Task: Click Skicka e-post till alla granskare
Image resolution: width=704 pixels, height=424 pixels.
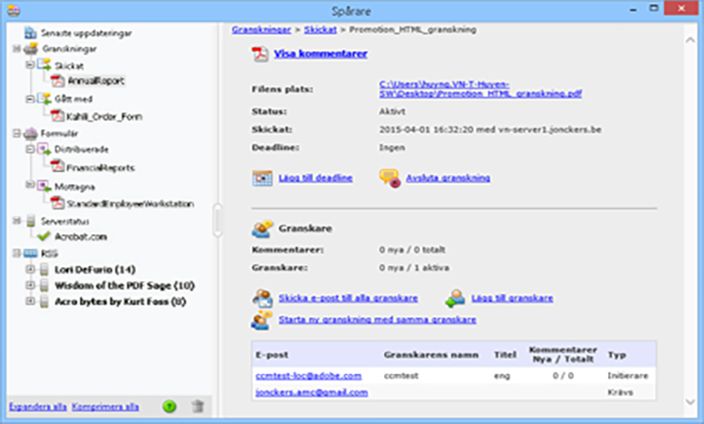Action: (348, 298)
